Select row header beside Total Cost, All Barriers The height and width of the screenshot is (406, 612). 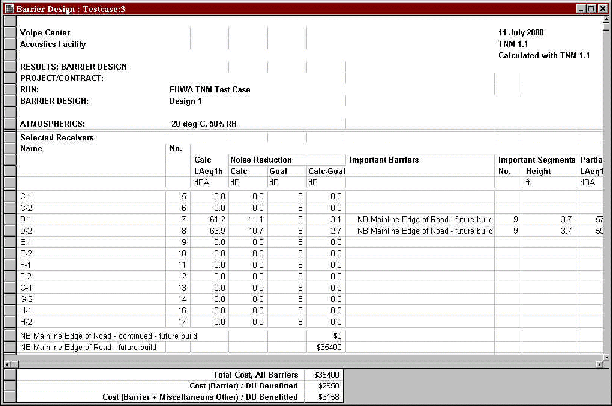click(10, 374)
